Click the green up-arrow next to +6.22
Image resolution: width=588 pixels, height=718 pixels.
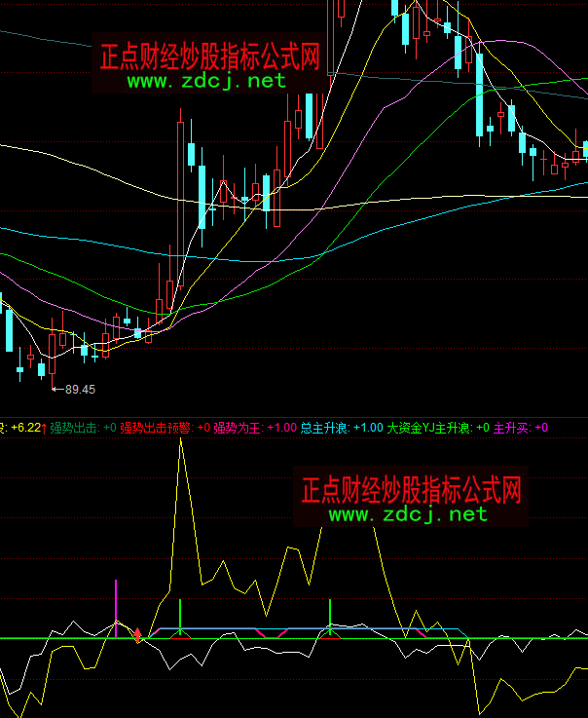click(x=44, y=428)
